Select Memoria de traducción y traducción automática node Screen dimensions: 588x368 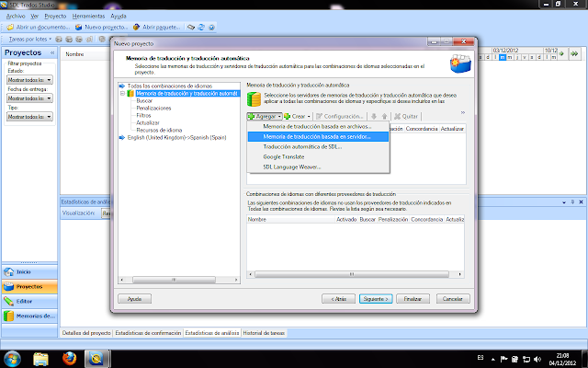pyautogui.click(x=187, y=94)
